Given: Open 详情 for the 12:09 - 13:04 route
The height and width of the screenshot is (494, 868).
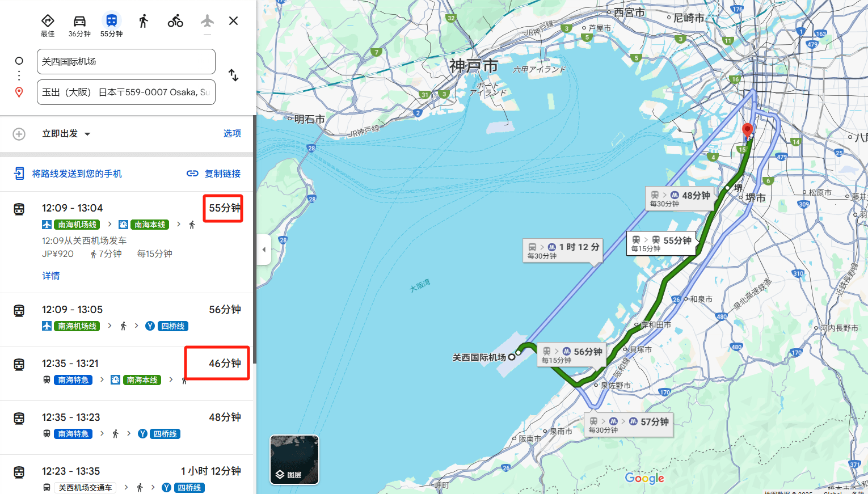Looking at the screenshot, I should 51,276.
